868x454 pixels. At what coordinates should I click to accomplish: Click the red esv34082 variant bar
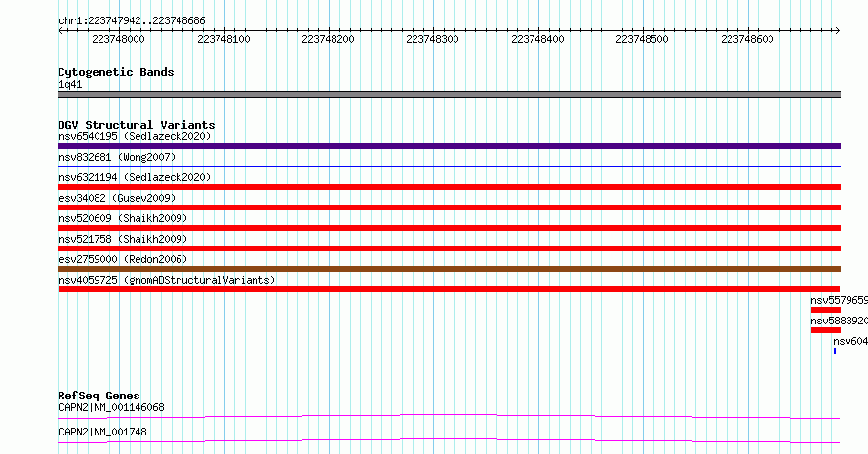tap(449, 208)
